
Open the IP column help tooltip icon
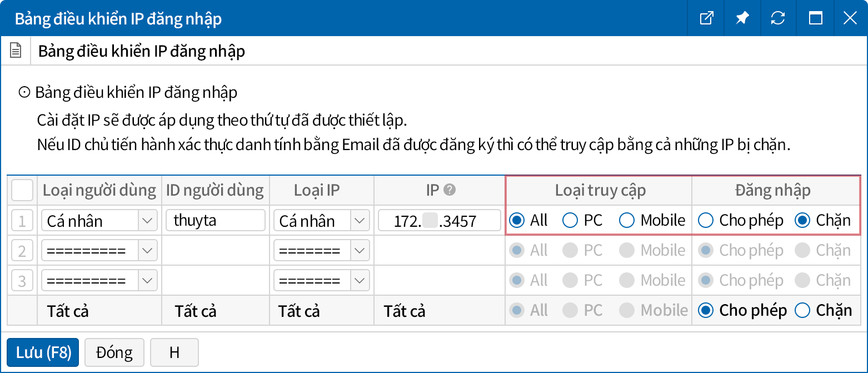coord(450,190)
